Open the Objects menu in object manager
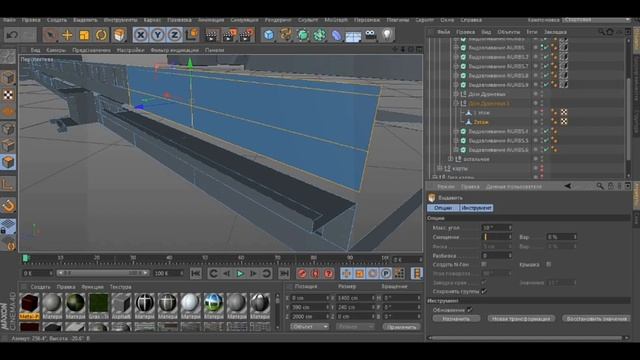Image resolution: width=640 pixels, height=360 pixels. click(x=509, y=32)
